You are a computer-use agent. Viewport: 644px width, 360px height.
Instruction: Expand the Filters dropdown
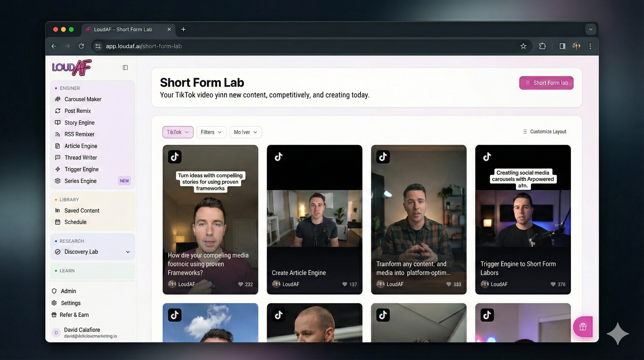(211, 132)
